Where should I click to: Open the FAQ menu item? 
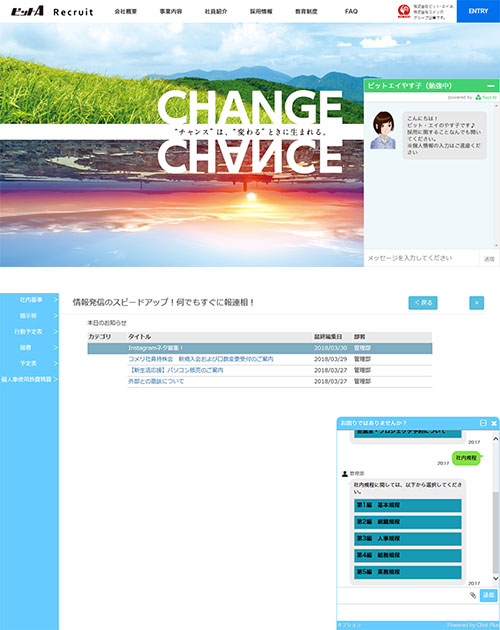click(351, 11)
